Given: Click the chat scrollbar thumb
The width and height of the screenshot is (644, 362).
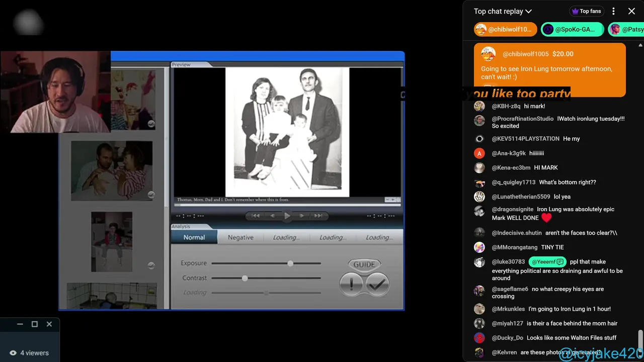Looking at the screenshot, I should click(x=640, y=341).
